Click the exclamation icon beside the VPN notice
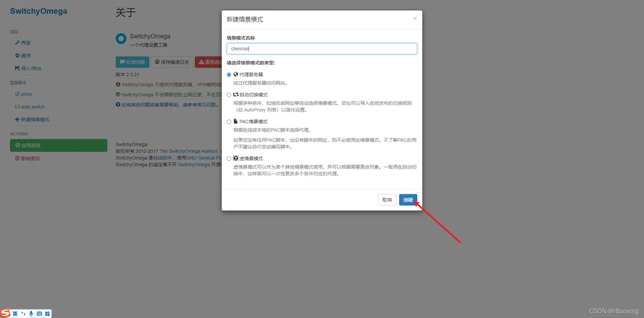Screen dimensions: 644x318 tap(118, 84)
